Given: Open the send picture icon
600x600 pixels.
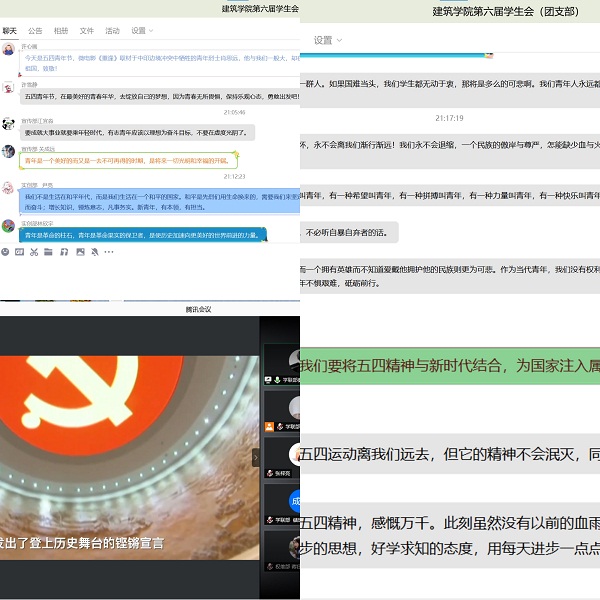Looking at the screenshot, I should [x=79, y=251].
